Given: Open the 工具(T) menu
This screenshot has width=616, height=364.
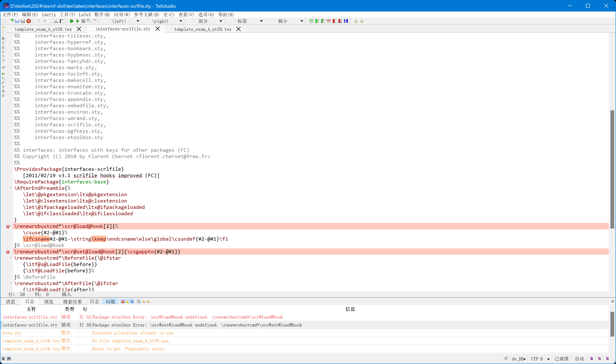Looking at the screenshot, I should pyautogui.click(x=67, y=14).
